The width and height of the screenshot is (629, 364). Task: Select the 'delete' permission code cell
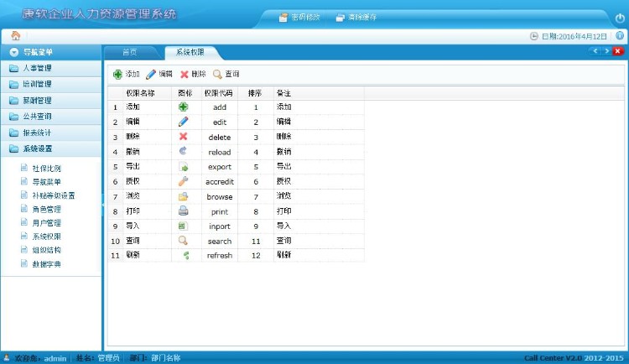(x=220, y=137)
